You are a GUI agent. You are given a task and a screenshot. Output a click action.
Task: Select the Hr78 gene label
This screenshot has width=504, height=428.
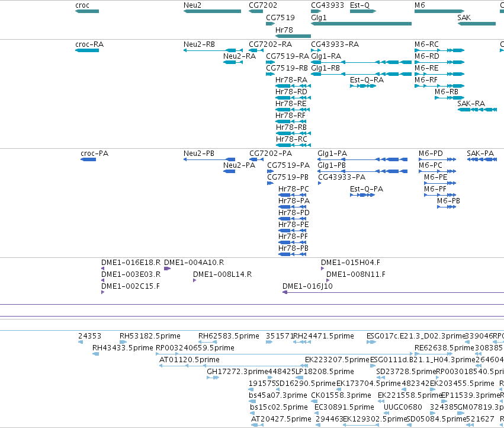284,30
